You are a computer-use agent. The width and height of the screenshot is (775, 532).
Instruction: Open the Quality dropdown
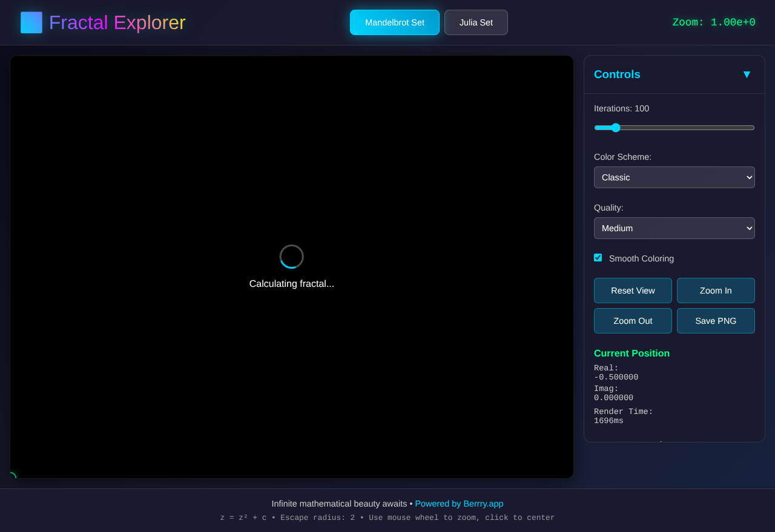(674, 228)
